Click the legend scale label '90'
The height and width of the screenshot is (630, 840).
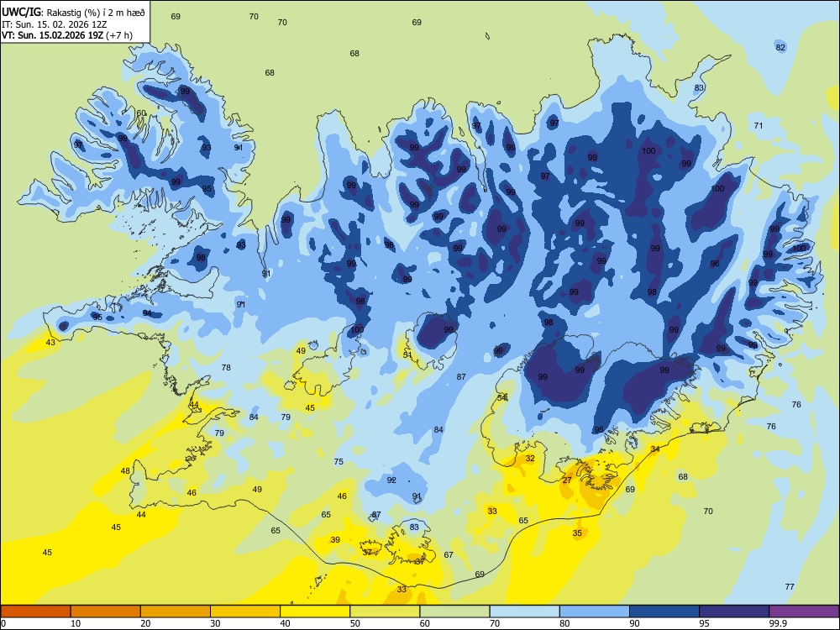pos(634,623)
